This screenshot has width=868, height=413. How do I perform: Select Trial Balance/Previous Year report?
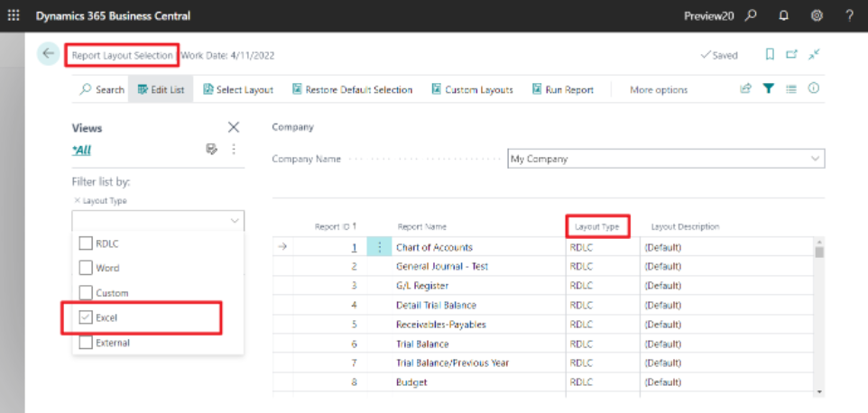pos(452,363)
